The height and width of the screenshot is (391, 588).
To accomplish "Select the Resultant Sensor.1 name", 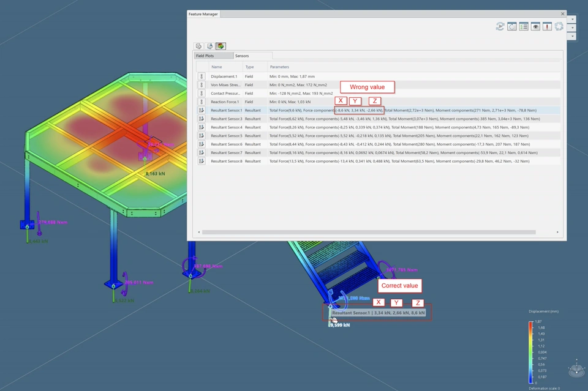I will click(227, 111).
